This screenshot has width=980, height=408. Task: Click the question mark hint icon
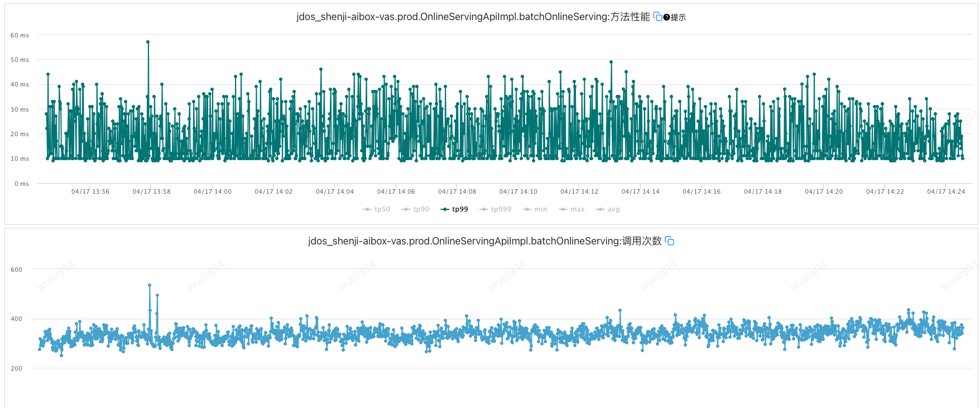(x=666, y=17)
